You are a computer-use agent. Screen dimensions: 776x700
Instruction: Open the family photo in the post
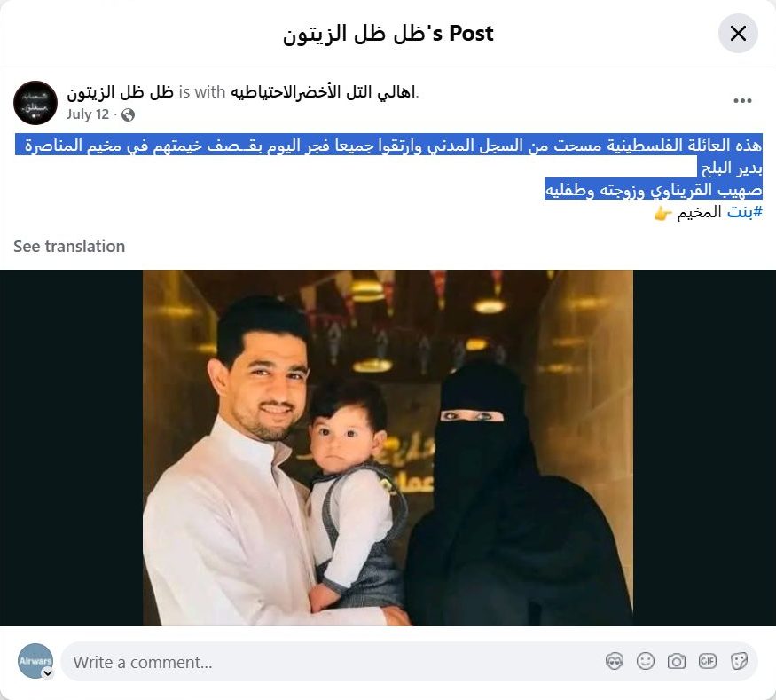[388, 447]
